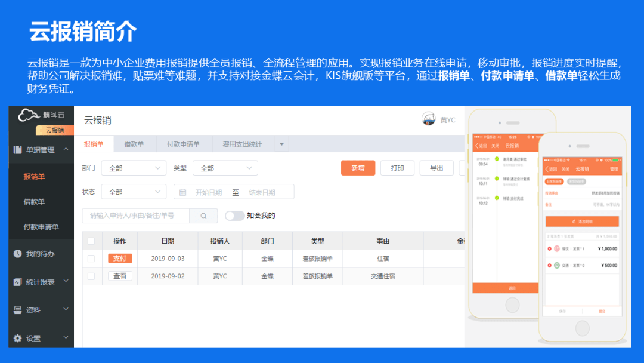
Task: Enable the 知会我的 switch
Action: [x=233, y=215]
